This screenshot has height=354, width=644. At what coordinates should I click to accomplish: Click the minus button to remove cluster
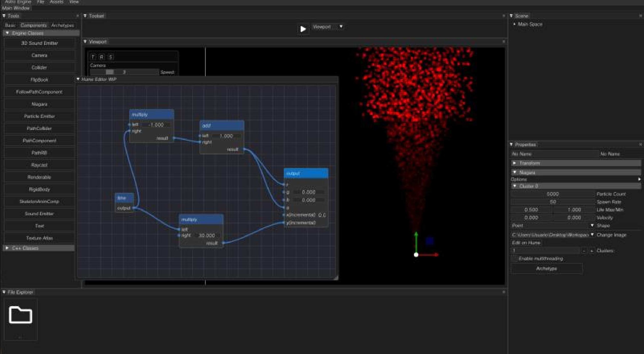click(584, 251)
